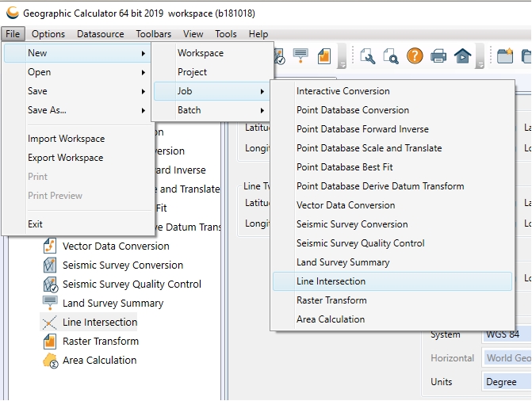Viewport: 532px width, 401px height.
Task: Click the document magnifier search toolbar icon
Action: click(x=391, y=56)
